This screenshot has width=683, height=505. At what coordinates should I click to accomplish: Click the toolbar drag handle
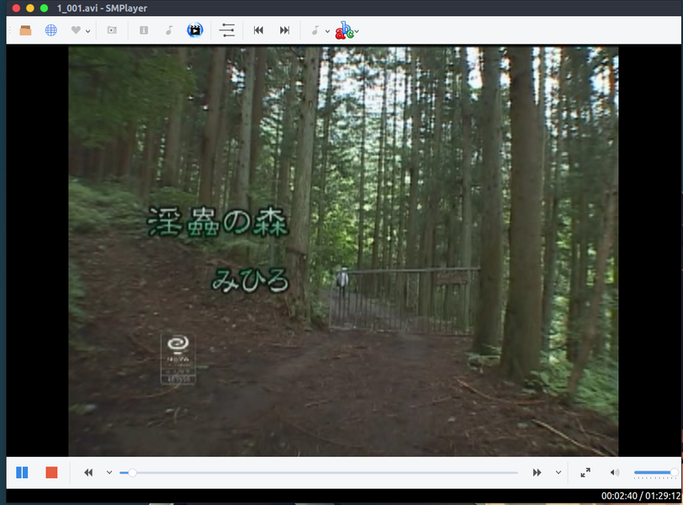10,30
